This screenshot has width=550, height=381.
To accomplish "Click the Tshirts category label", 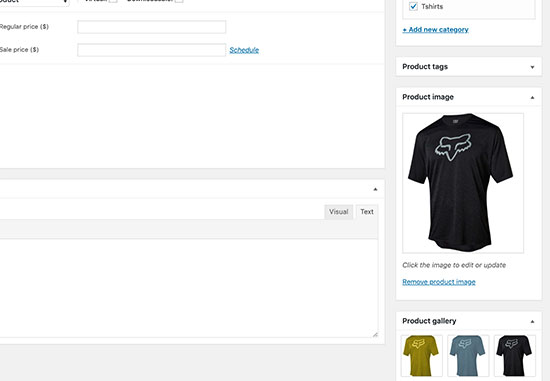I will [x=432, y=6].
